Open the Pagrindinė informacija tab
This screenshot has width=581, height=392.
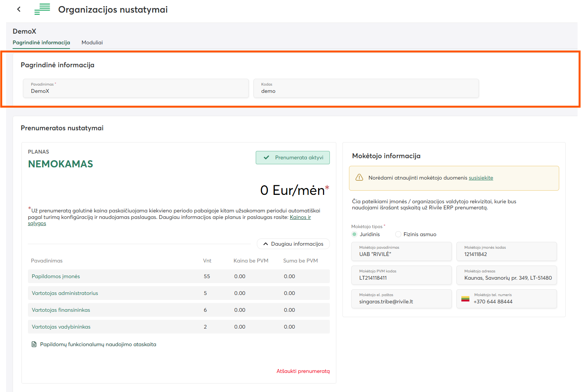click(x=41, y=42)
